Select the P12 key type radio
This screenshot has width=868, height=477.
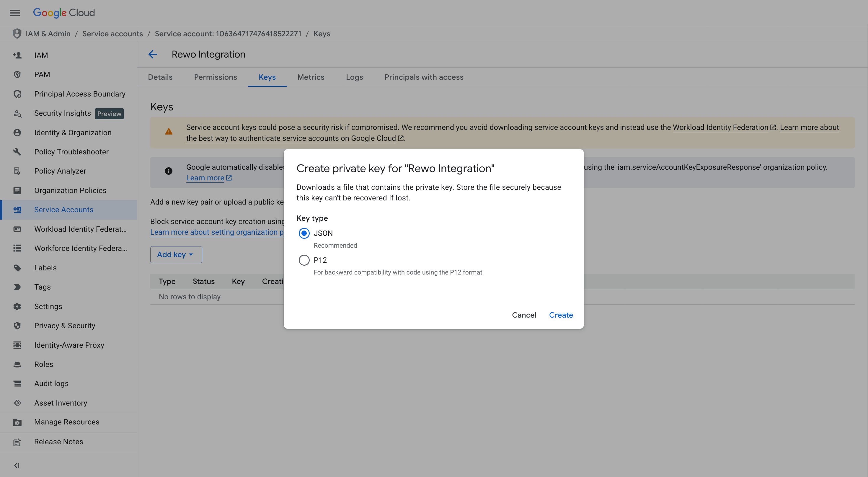304,260
